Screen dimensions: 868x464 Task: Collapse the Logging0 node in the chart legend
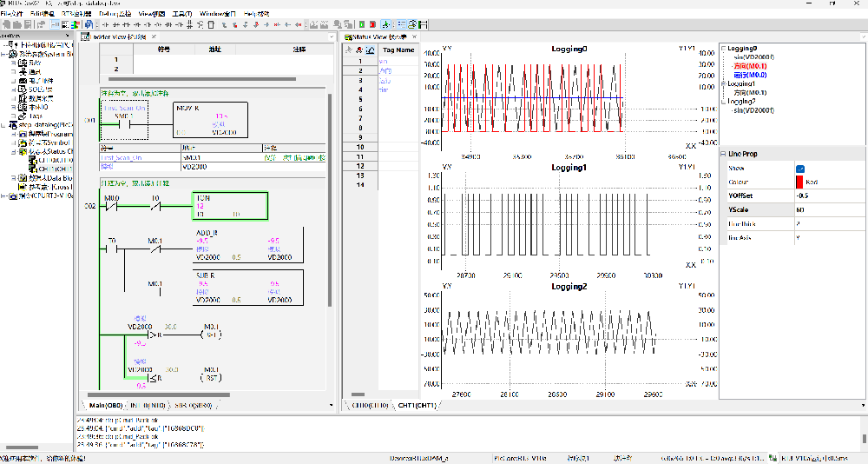(x=722, y=49)
